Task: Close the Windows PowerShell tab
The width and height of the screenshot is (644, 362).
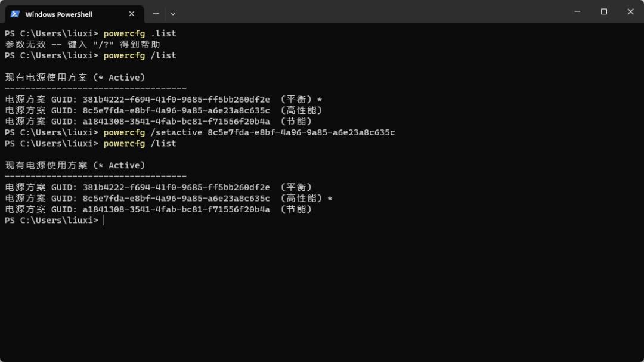Action: (131, 14)
